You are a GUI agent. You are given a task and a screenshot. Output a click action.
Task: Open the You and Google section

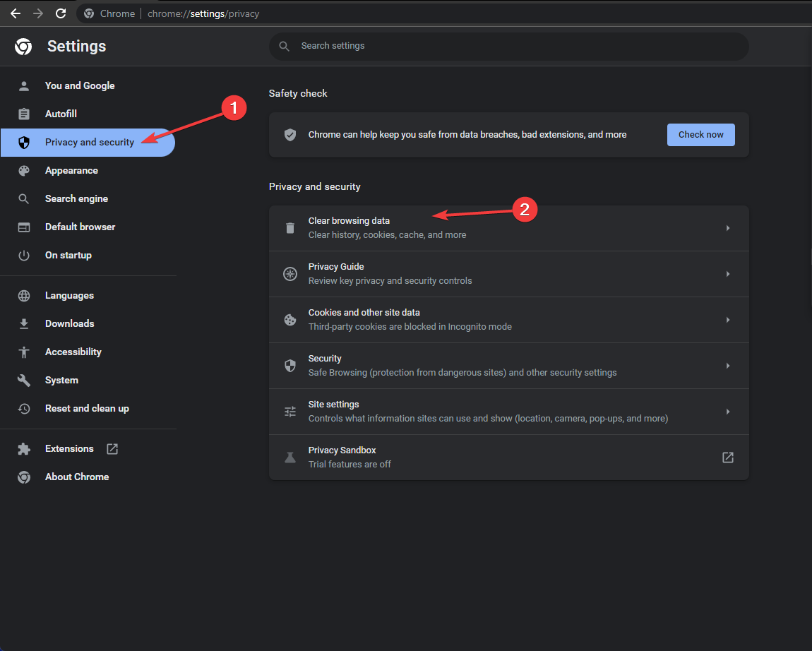pos(80,85)
